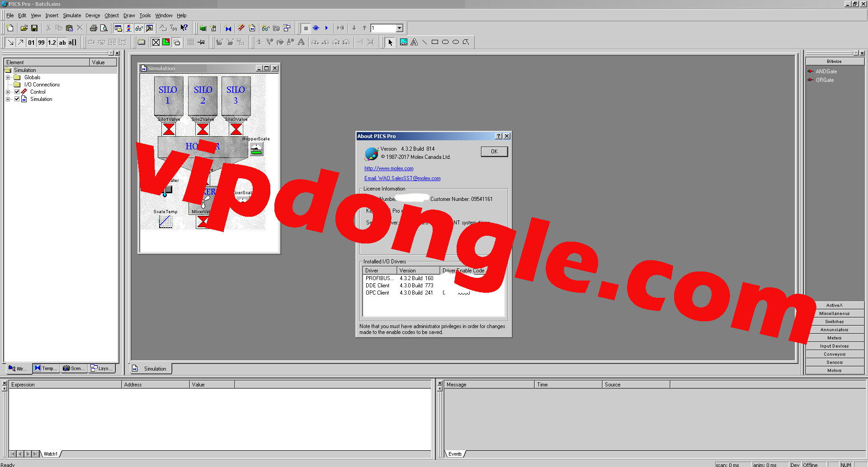Open a file with the folder icon
This screenshot has width=868, height=467.
(x=24, y=28)
